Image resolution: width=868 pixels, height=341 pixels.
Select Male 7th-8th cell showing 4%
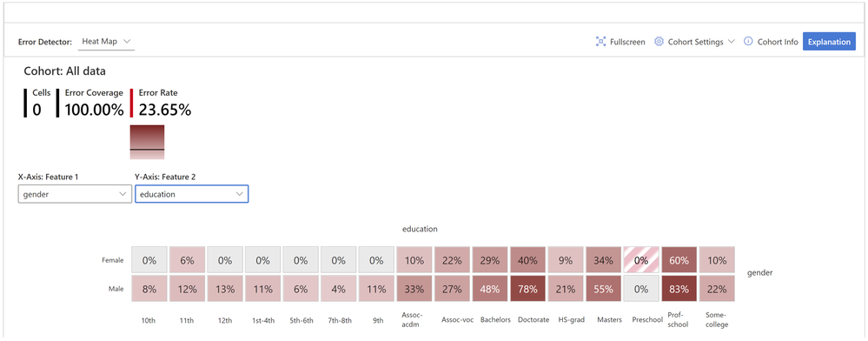(x=338, y=288)
